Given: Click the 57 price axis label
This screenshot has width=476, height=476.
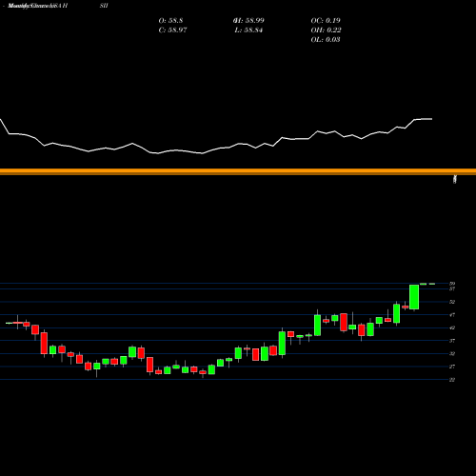Looking at the screenshot, I should coord(452,288).
